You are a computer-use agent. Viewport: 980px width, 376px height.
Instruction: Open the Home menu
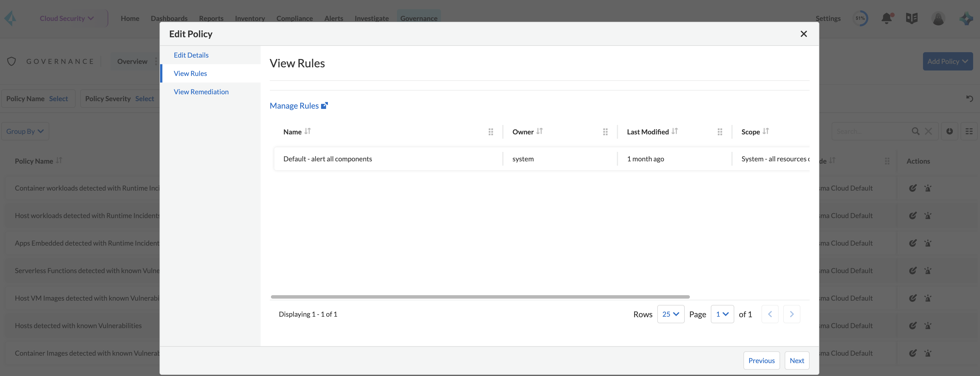coord(130,18)
